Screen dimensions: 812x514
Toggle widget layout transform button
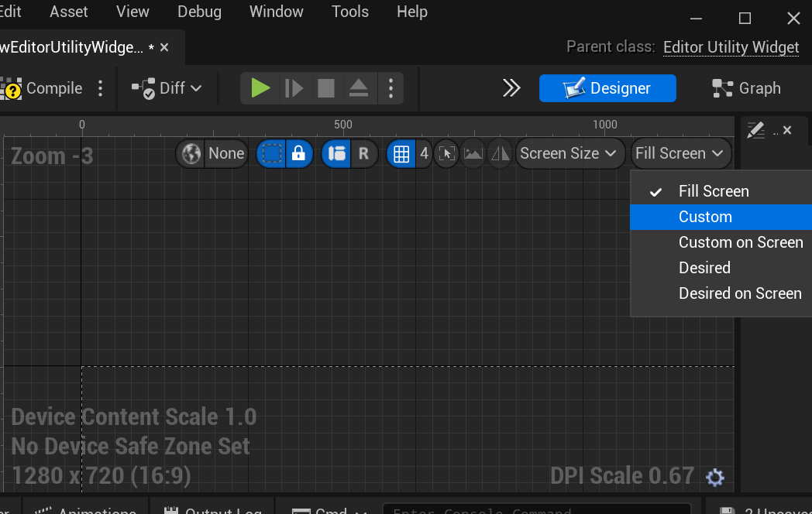pyautogui.click(x=336, y=154)
